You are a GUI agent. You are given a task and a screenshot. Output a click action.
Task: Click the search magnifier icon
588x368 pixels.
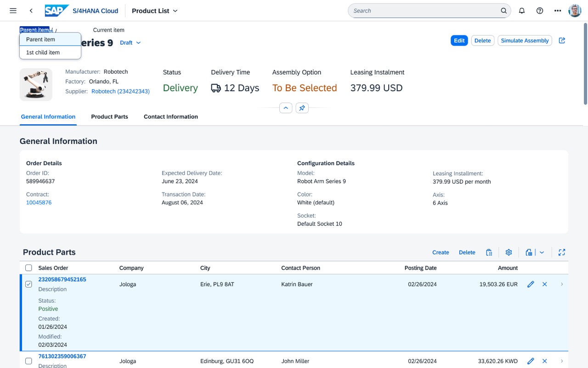point(504,11)
